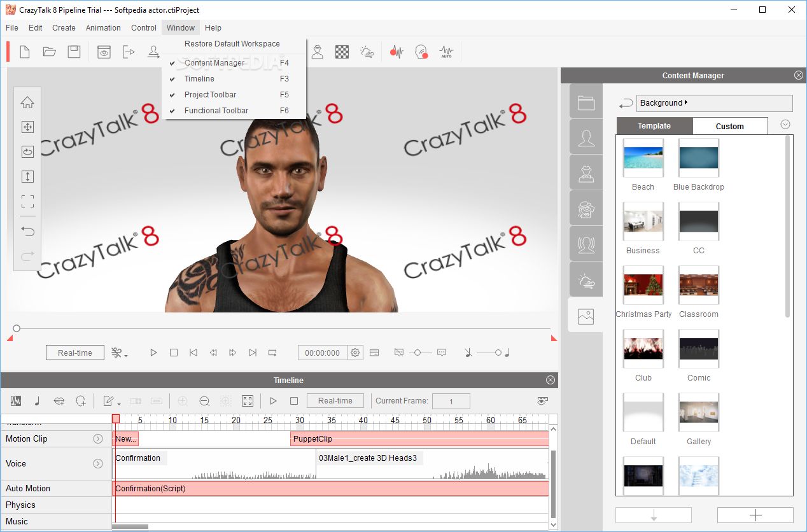Switch to the Custom tab

click(730, 126)
